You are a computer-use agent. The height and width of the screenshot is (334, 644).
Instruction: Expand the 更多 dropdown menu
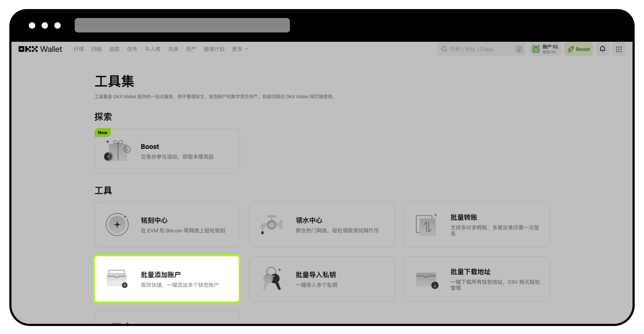pos(240,49)
